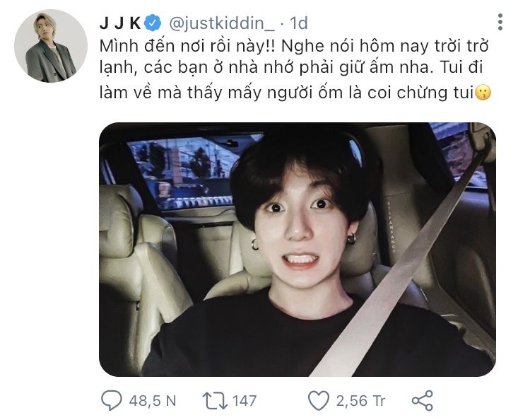
Task: Click the 147 retweet count
Action: (245, 401)
